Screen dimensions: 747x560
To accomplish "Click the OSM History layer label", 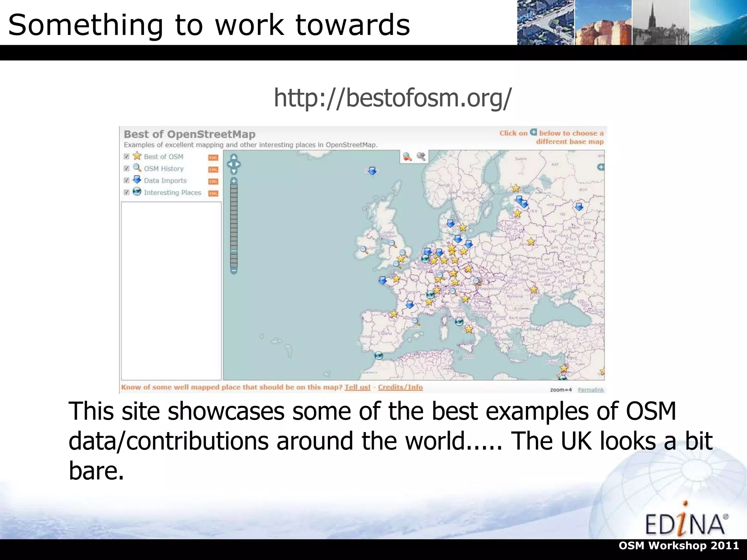I will [164, 168].
